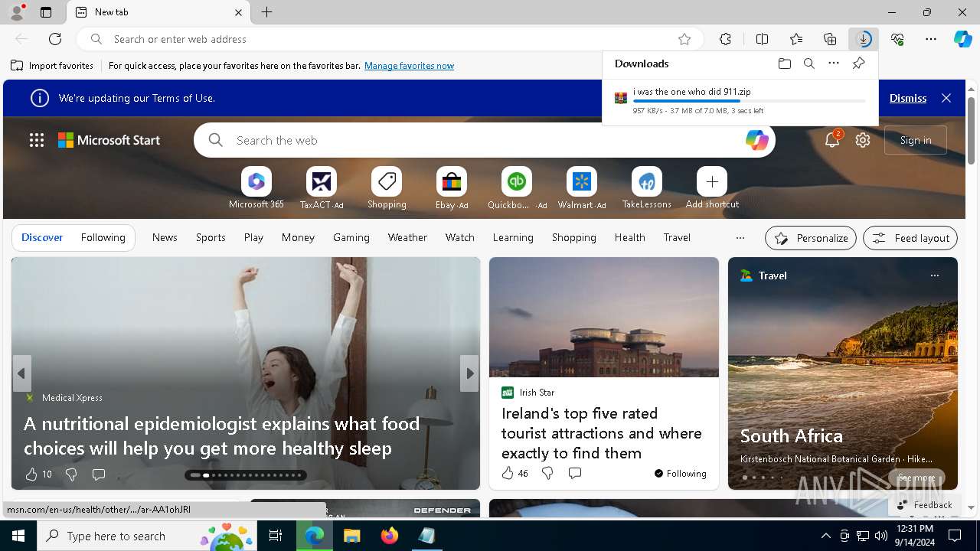This screenshot has height=551, width=980.
Task: Open more options in Downloads panel
Action: click(834, 64)
